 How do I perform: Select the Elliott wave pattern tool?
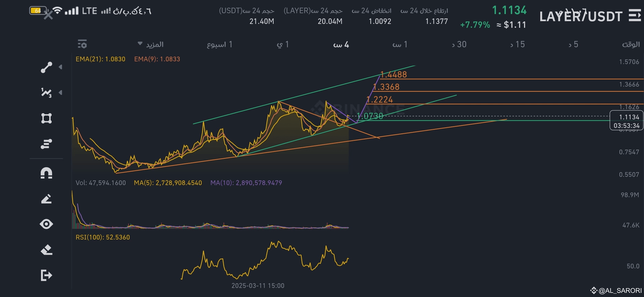pyautogui.click(x=46, y=93)
